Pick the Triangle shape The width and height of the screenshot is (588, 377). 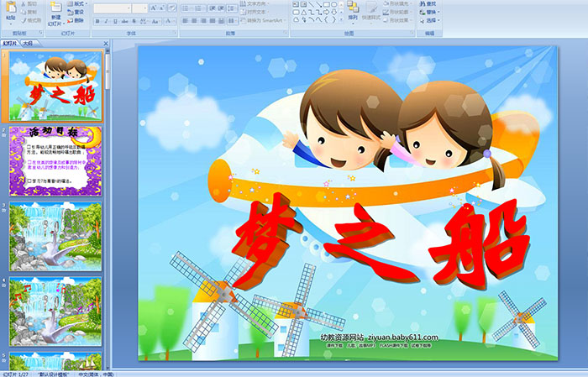303,12
